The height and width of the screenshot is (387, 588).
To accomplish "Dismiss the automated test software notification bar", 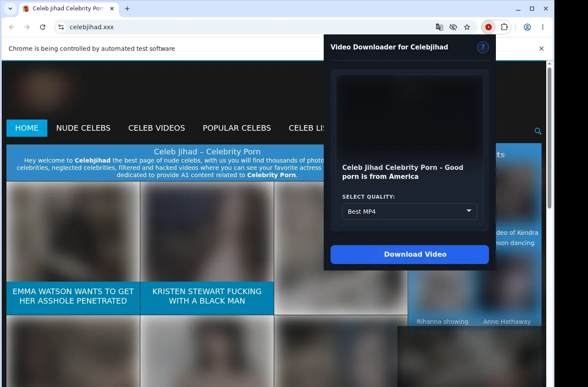I will click(542, 49).
